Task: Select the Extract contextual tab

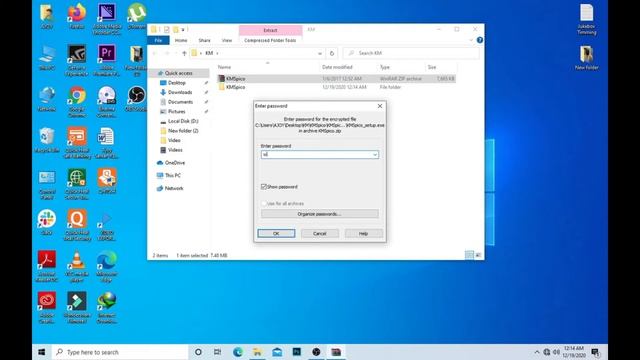Action: 270,30
